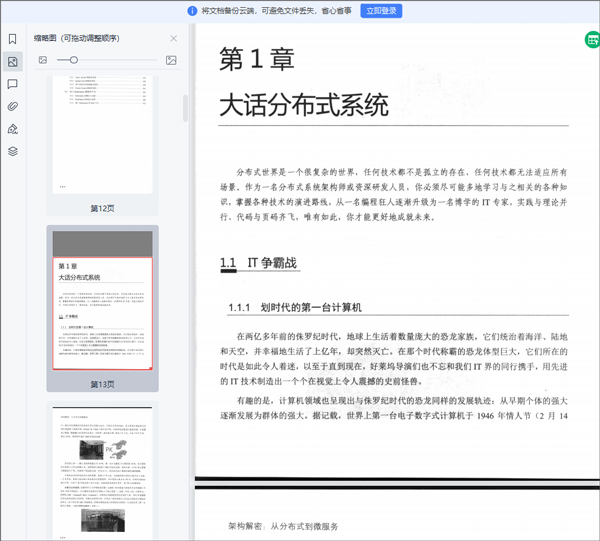Viewport: 600px width, 541px height.
Task: Close the thumbnail panel
Action: [173, 39]
